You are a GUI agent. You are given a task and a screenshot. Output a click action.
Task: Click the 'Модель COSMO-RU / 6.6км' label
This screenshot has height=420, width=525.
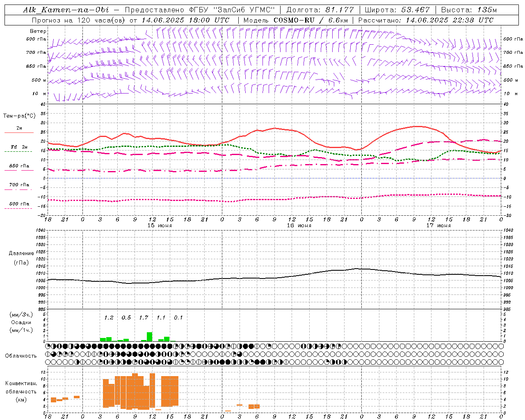296,20
